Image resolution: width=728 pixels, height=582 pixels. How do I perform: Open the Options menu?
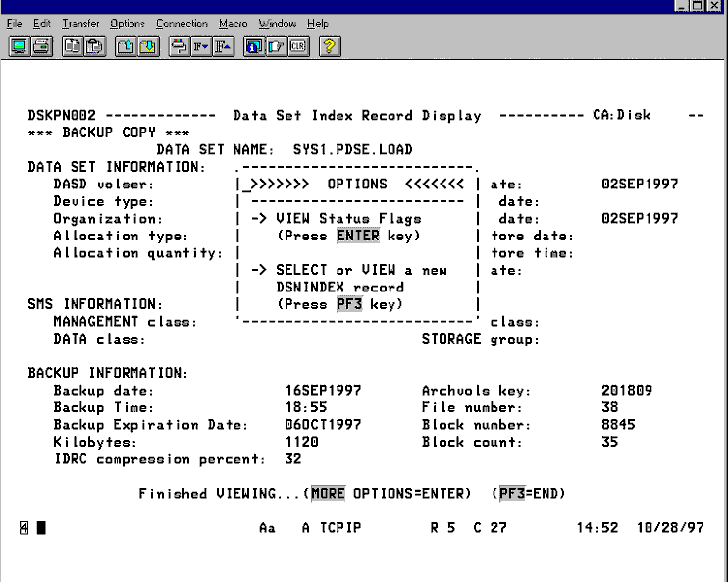click(x=128, y=24)
